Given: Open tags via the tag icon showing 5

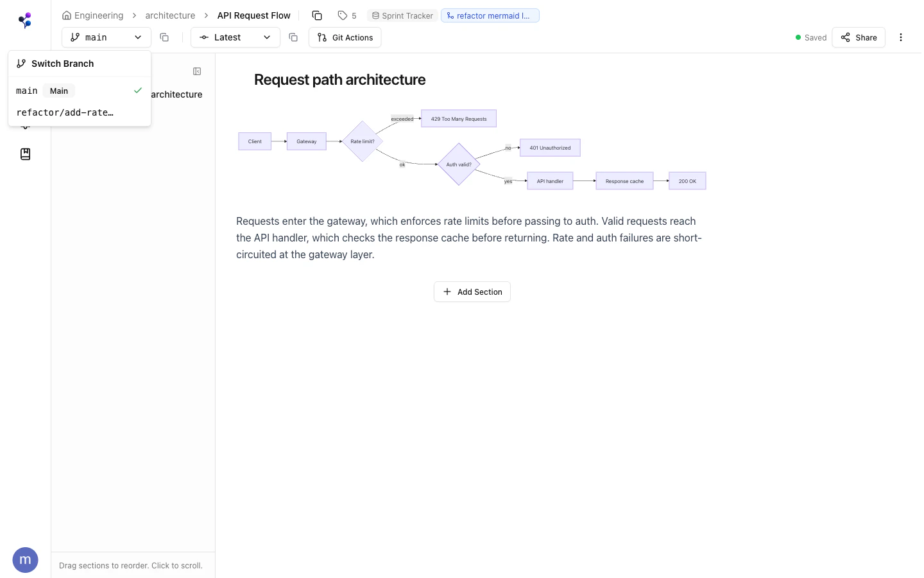Looking at the screenshot, I should [x=347, y=15].
